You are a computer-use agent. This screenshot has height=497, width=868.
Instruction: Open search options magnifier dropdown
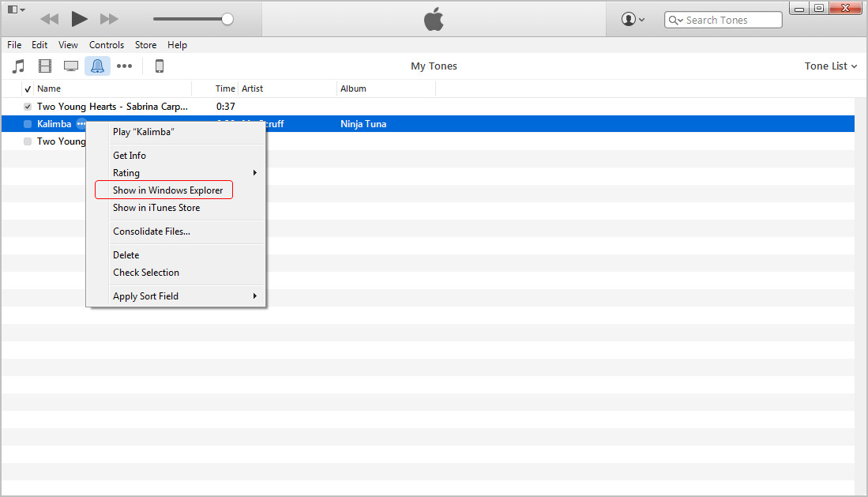(675, 20)
